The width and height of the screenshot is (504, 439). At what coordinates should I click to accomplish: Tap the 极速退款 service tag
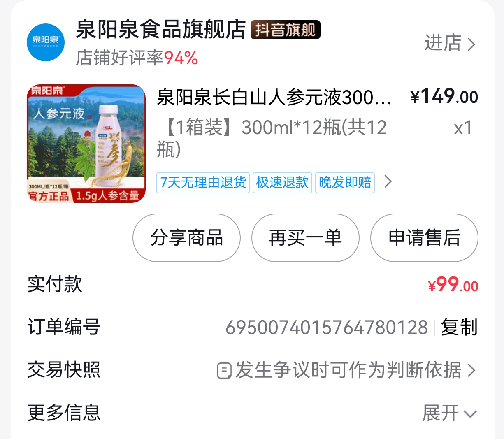[282, 182]
